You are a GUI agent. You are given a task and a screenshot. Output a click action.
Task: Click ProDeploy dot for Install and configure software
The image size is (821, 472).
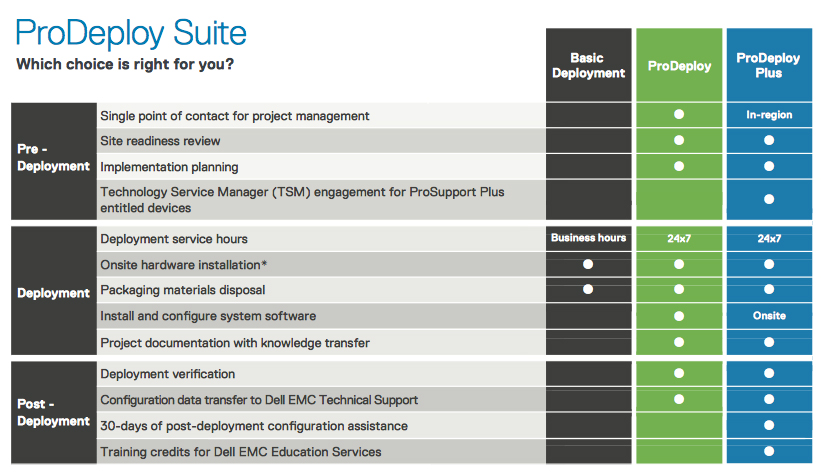679,316
